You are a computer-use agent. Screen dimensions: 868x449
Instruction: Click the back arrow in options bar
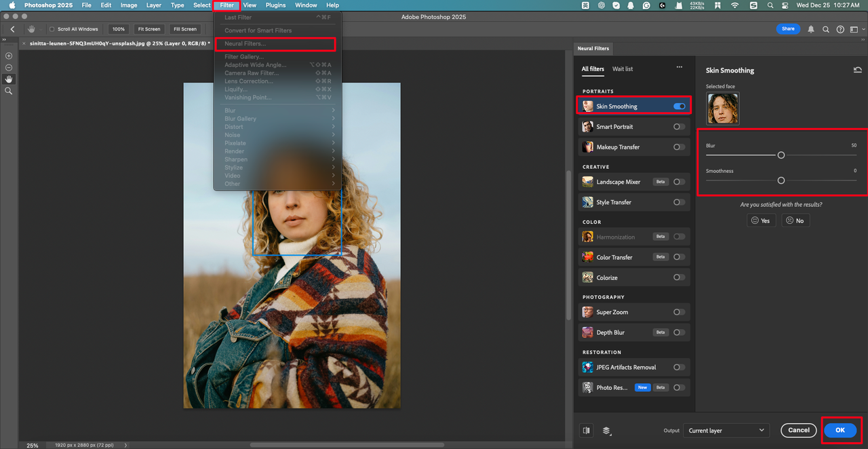12,29
